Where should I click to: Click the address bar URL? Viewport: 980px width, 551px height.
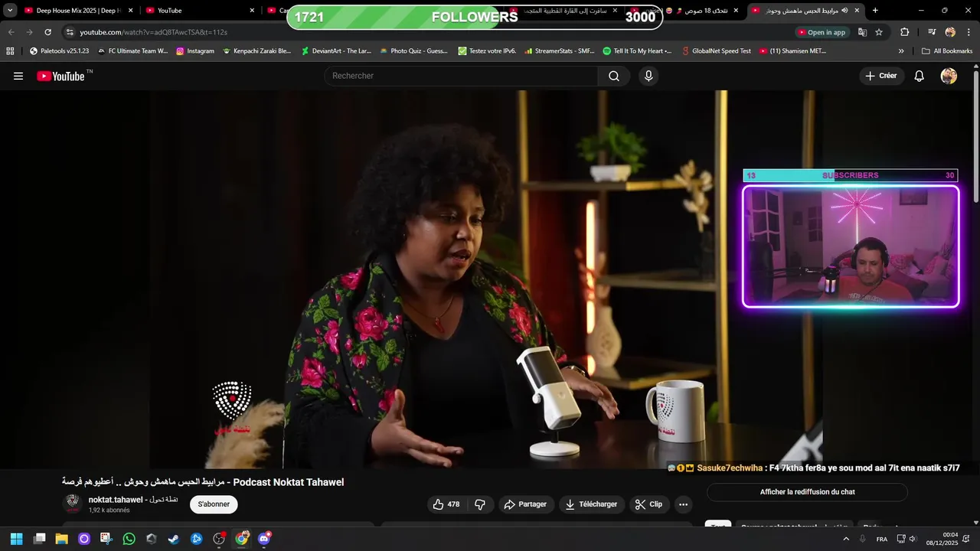coord(153,32)
